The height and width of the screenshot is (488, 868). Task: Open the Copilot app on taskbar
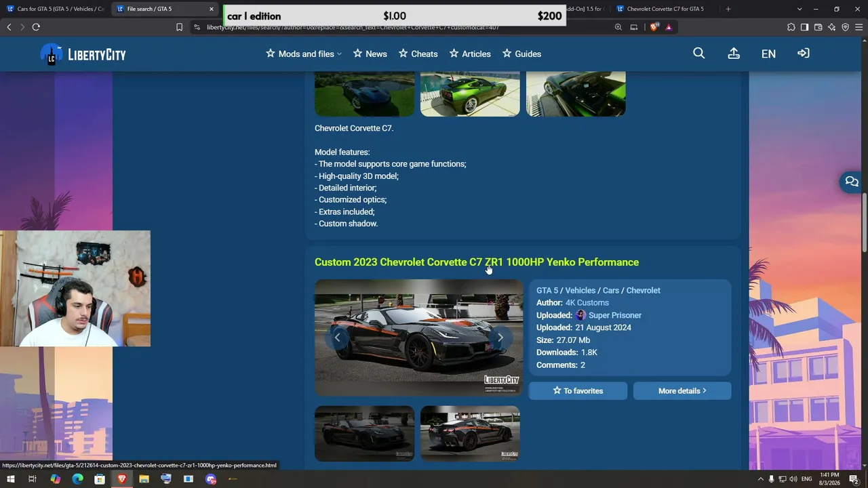[55, 479]
